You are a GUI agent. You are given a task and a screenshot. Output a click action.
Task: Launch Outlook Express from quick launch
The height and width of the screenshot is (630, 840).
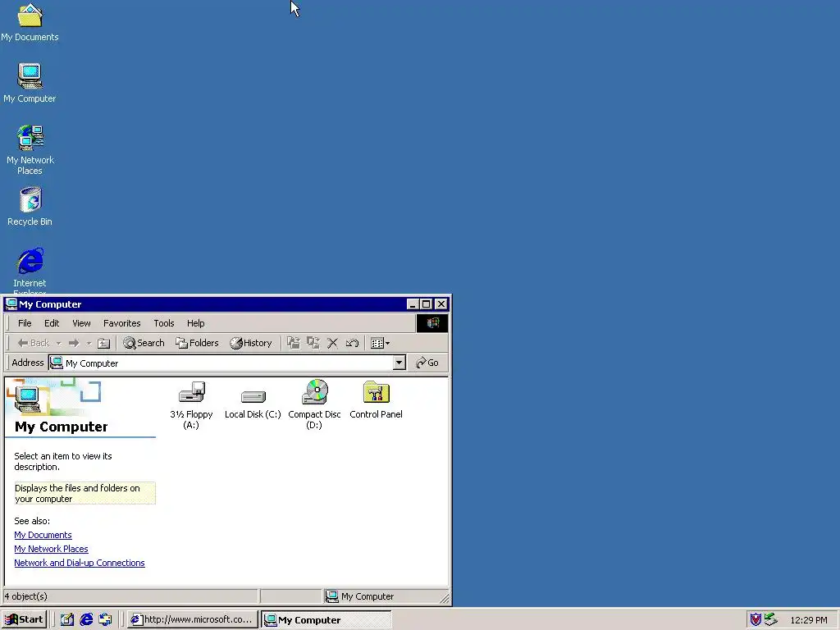106,619
